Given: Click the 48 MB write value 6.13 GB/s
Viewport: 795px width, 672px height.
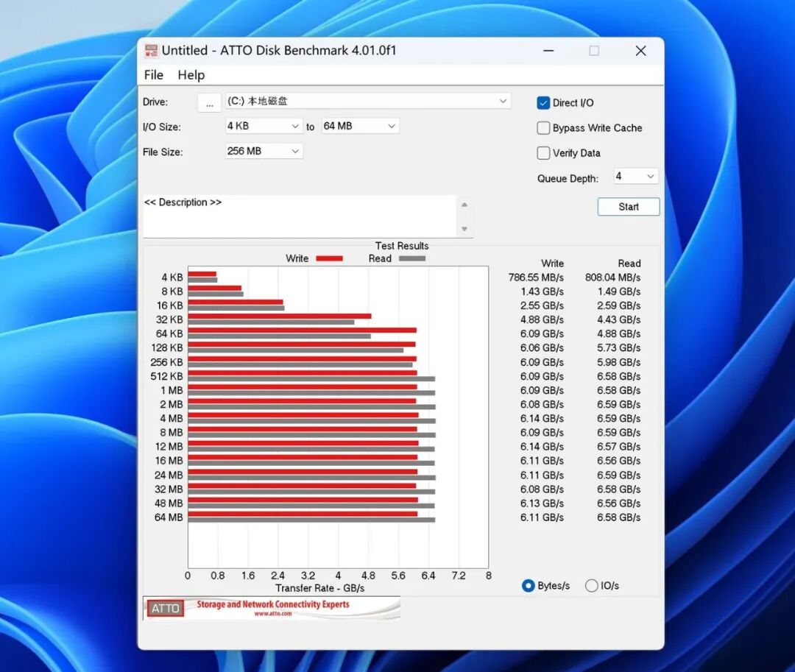Looking at the screenshot, I should click(x=542, y=503).
